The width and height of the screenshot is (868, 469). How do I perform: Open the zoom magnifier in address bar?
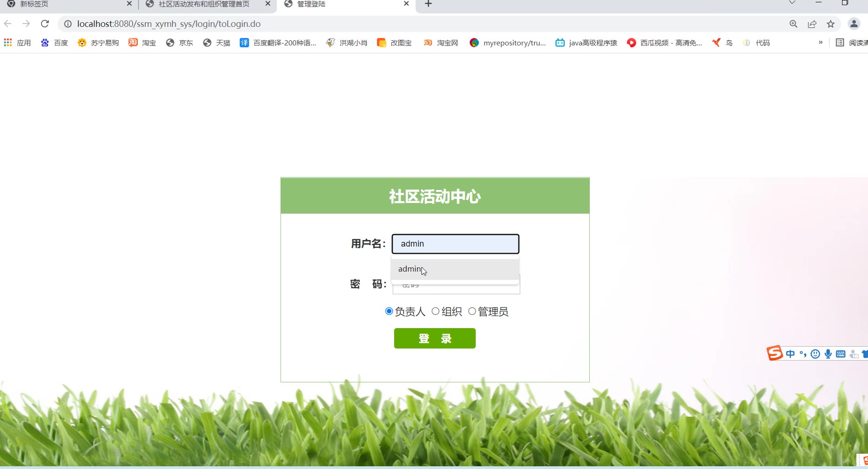793,24
